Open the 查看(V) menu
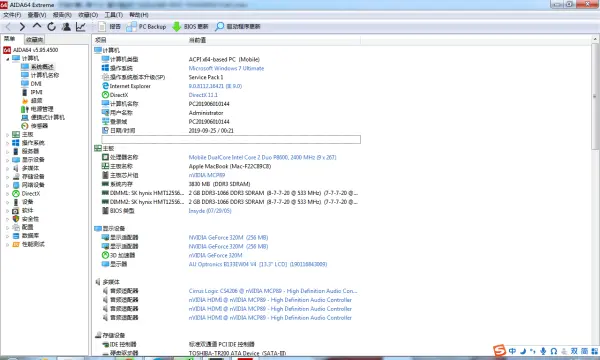 tap(37, 15)
